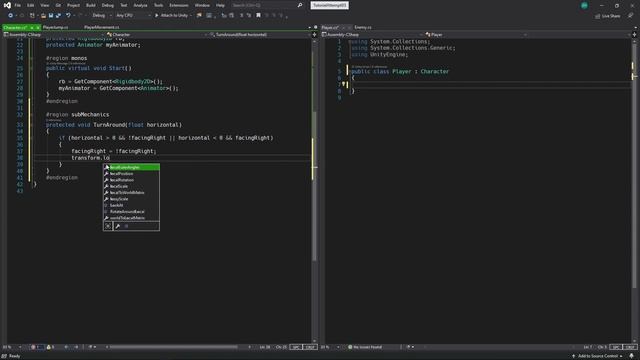Select worldToLocalMatrix in the autocomplete list
Screen dimensions: 640x360
tap(131, 218)
